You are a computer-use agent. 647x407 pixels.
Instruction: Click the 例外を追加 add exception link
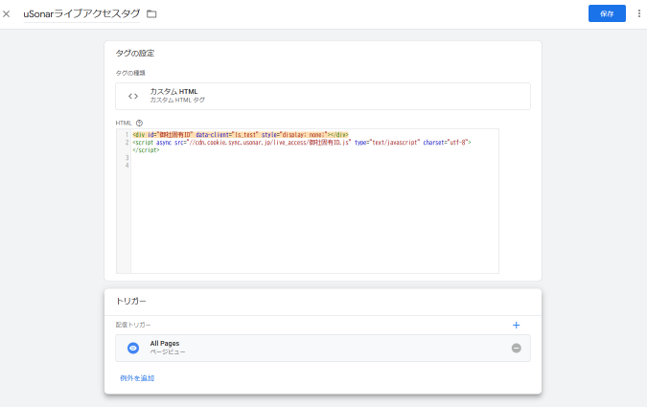click(137, 378)
